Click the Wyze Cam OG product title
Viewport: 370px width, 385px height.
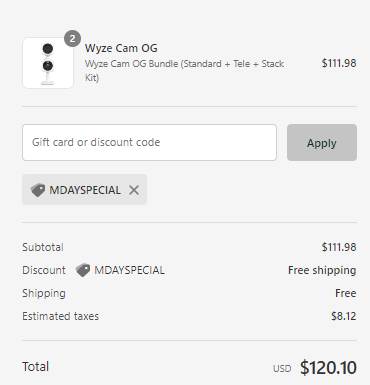(121, 48)
